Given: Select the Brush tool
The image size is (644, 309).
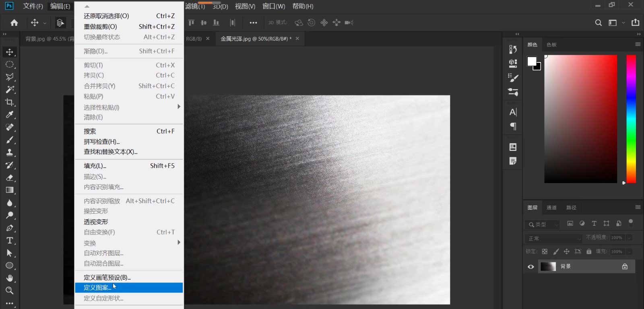Looking at the screenshot, I should pos(10,140).
